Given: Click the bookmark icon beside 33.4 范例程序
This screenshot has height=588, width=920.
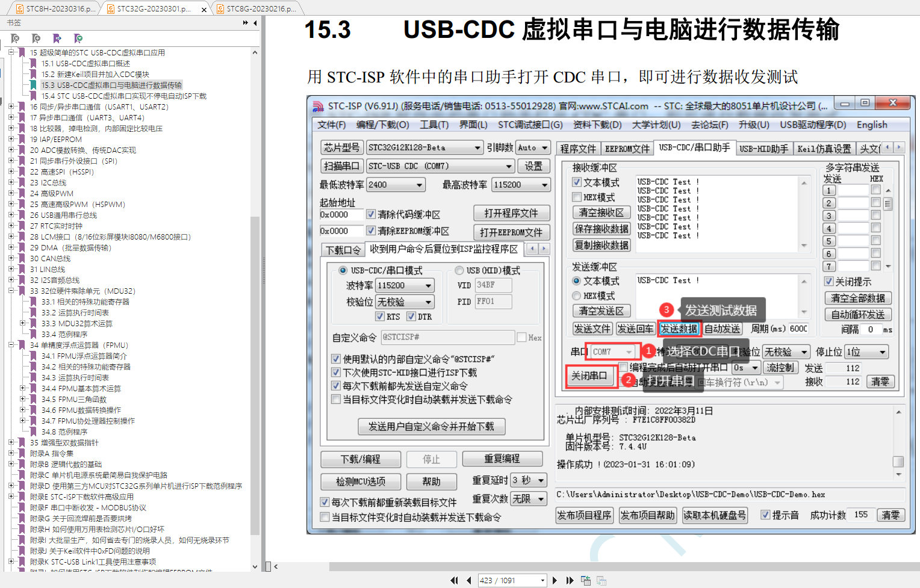Looking at the screenshot, I should 33,334.
